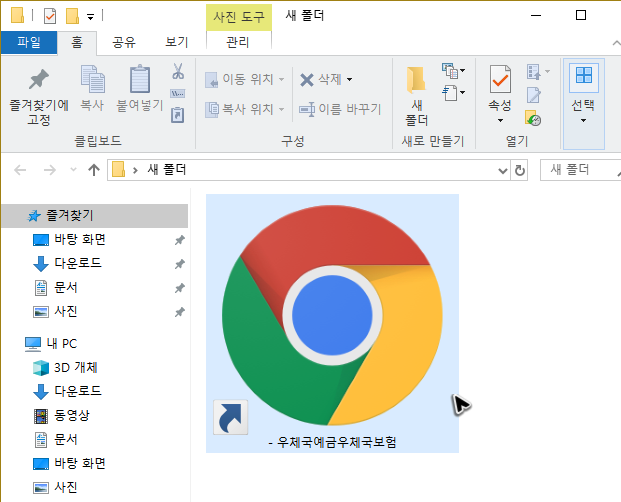Click the 사진 도구 contextual tab header
This screenshot has height=502, width=621.
[x=238, y=17]
